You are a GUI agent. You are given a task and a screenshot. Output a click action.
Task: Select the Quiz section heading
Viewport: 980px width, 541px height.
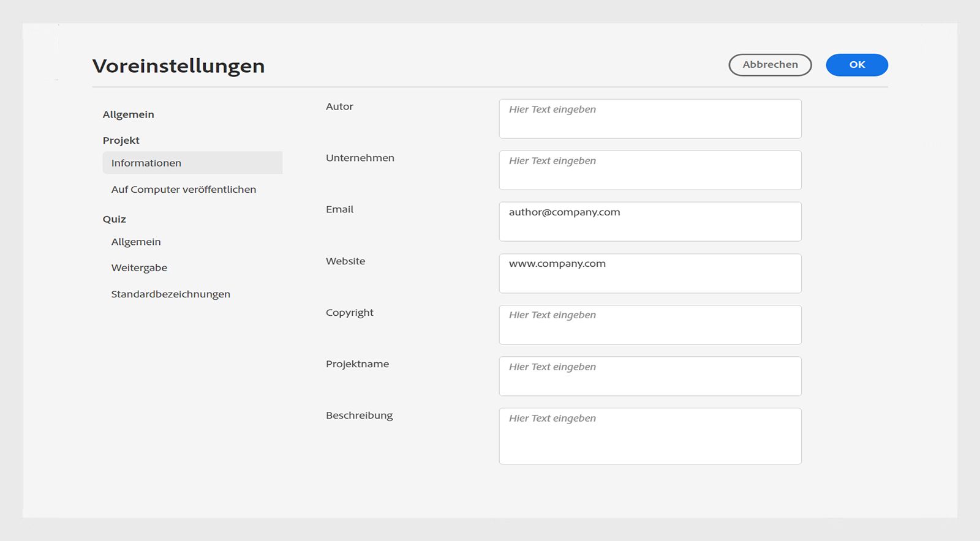tap(115, 219)
